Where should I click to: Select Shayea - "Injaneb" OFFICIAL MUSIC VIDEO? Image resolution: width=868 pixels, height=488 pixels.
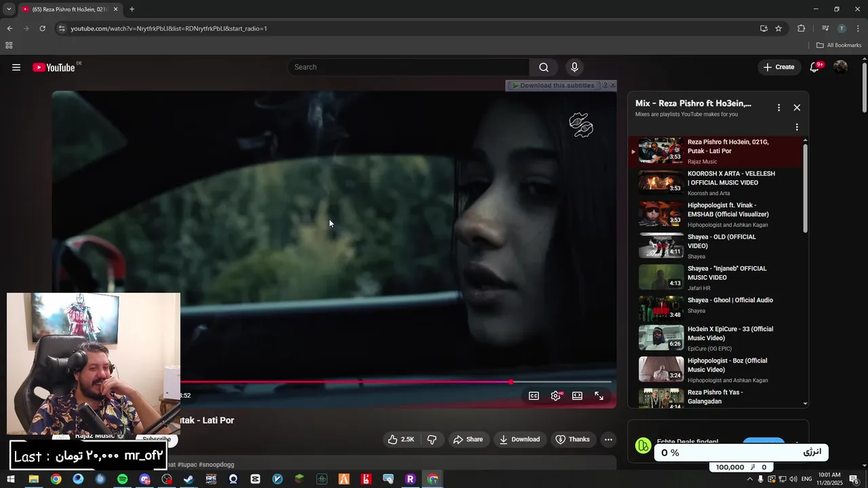pyautogui.click(x=715, y=278)
